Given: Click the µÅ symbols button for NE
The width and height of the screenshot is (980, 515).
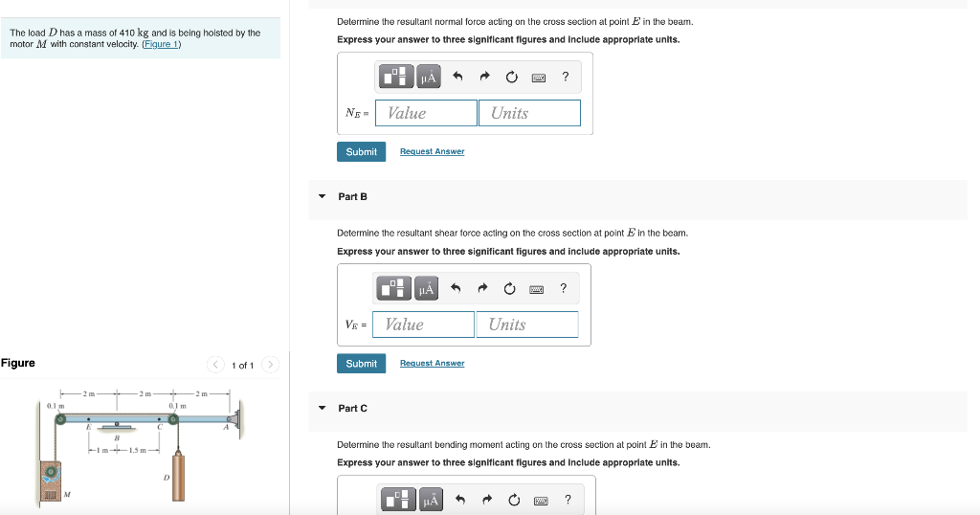Looking at the screenshot, I should 428,77.
